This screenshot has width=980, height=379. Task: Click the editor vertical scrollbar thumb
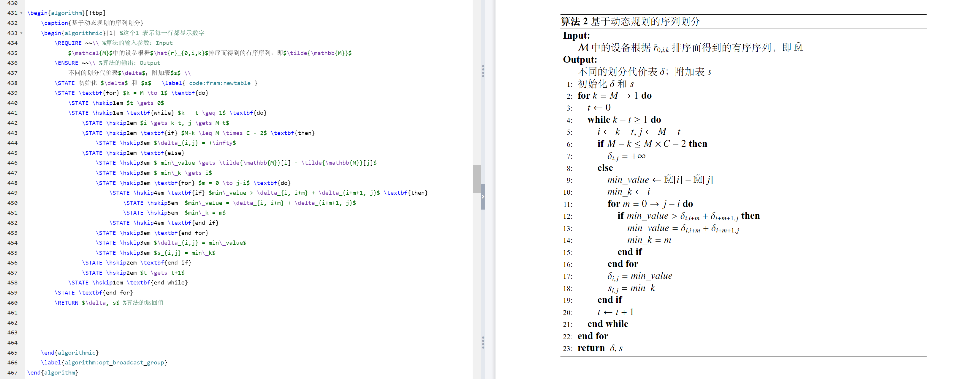477,179
